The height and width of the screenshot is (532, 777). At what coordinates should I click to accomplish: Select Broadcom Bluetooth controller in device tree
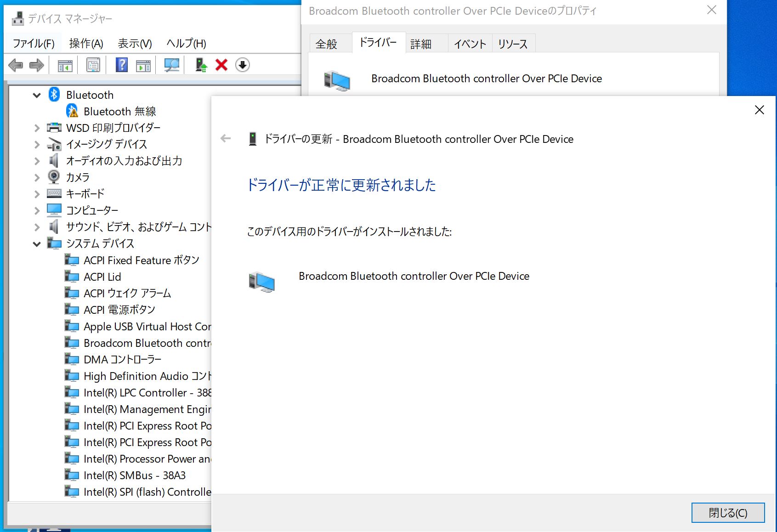147,343
